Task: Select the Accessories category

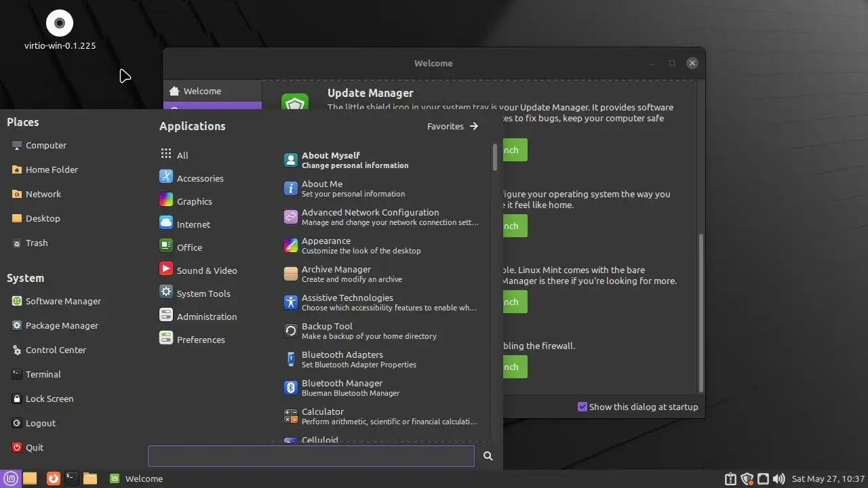Action: (191, 178)
